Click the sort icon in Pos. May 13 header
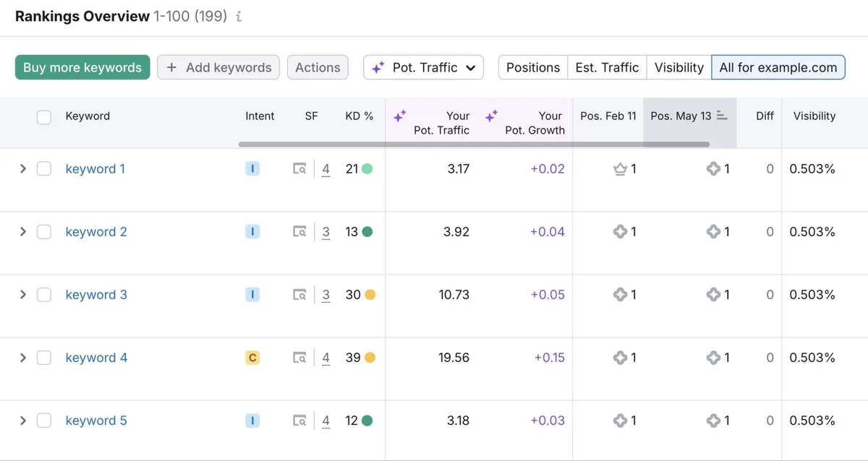Image resolution: width=868 pixels, height=461 pixels. (722, 116)
